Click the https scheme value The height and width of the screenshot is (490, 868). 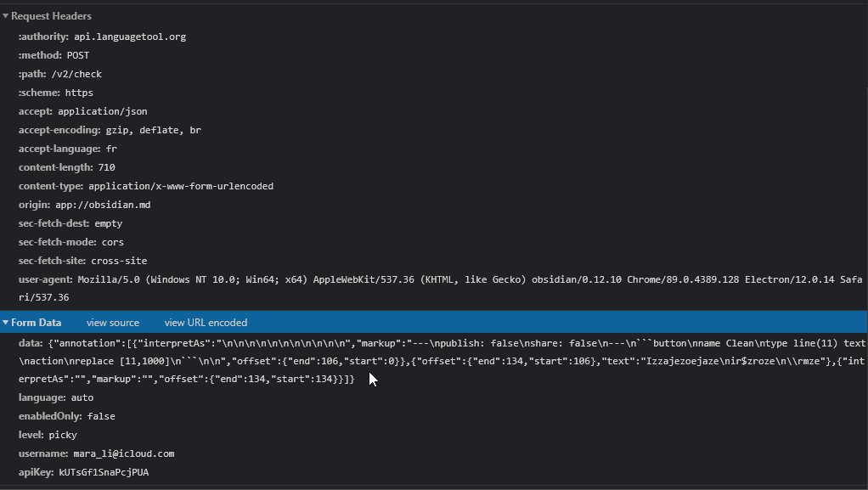point(79,93)
